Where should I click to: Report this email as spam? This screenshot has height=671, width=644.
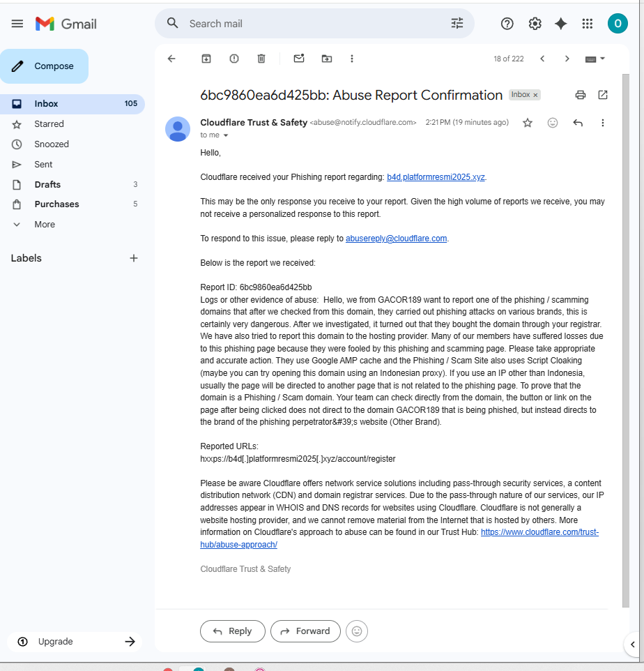tap(234, 59)
